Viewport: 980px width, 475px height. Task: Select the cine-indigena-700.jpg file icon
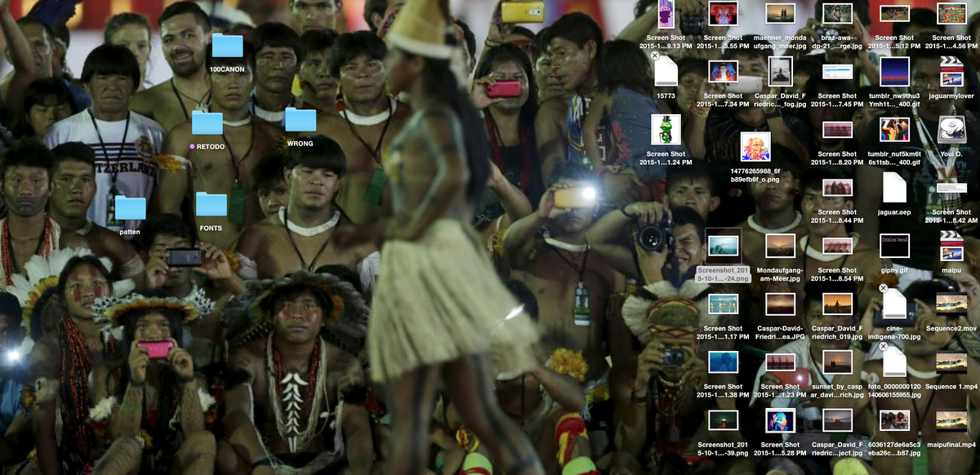pyautogui.click(x=894, y=304)
